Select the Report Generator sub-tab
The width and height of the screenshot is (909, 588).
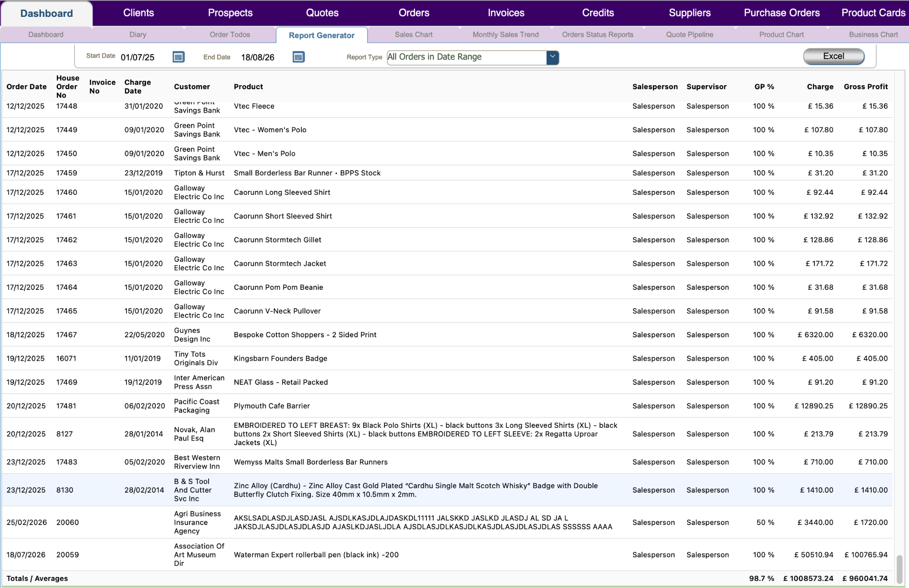pos(322,35)
